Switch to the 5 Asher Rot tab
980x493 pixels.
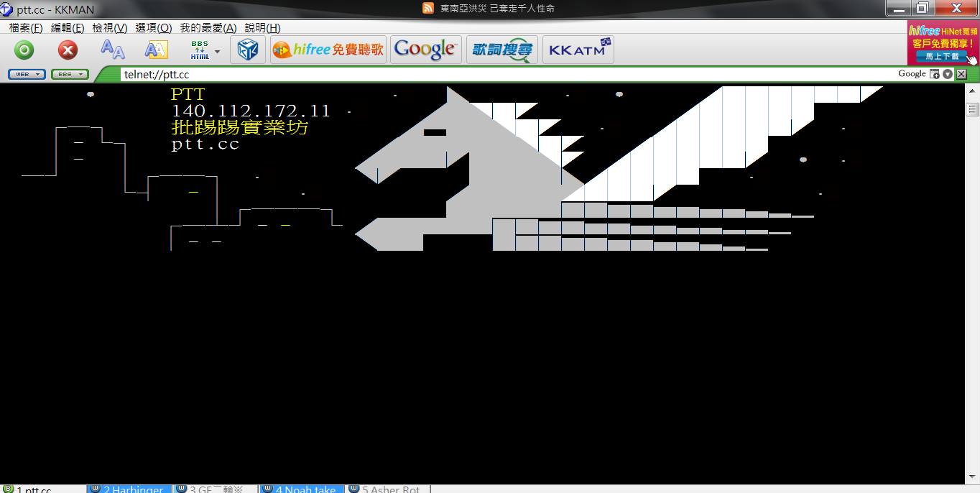click(389, 489)
